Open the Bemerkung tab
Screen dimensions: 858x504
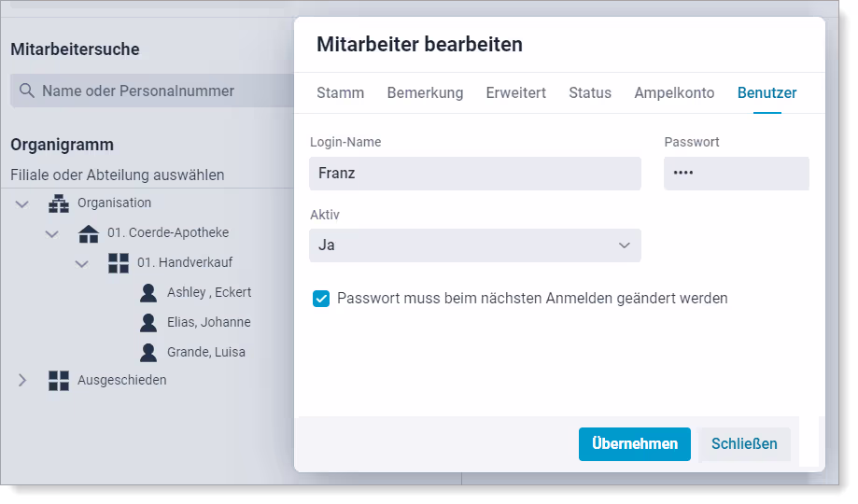425,93
